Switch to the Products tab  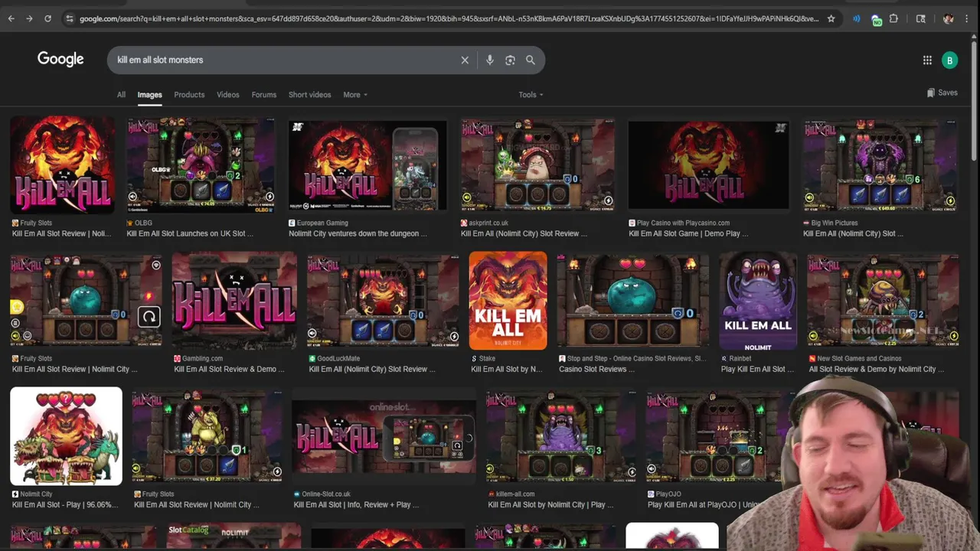click(189, 95)
